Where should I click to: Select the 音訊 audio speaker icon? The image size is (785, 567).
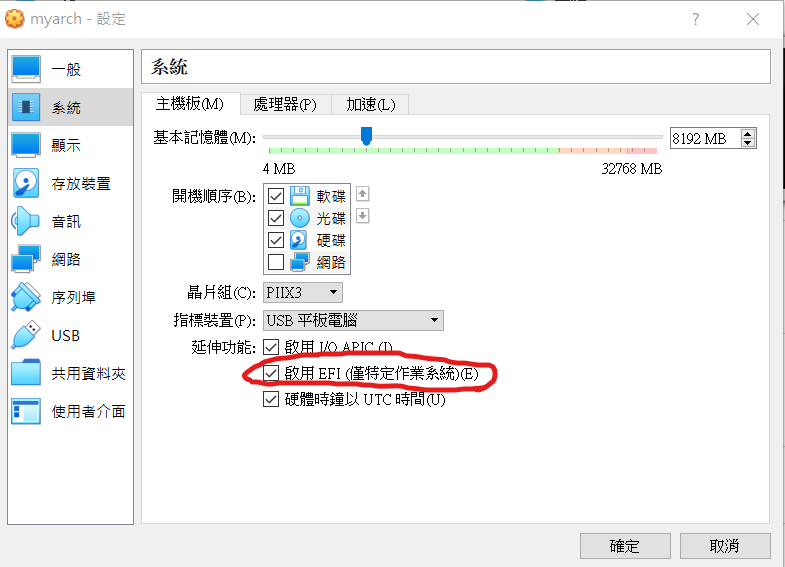click(26, 221)
